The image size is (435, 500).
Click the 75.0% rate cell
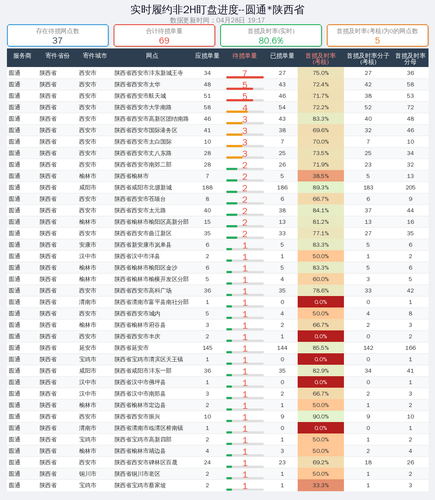pos(321,73)
